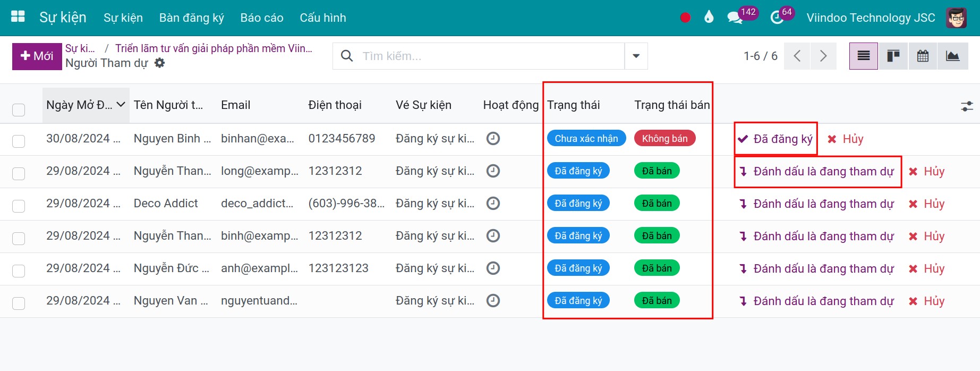The height and width of the screenshot is (371, 980).
Task: Open the Bản đăng ký menu
Action: 192,18
